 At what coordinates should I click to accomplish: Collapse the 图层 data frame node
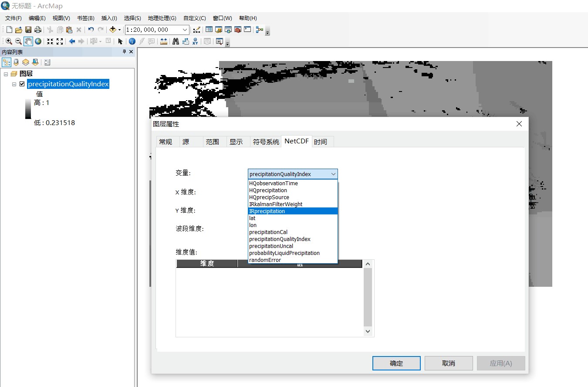(x=6, y=74)
